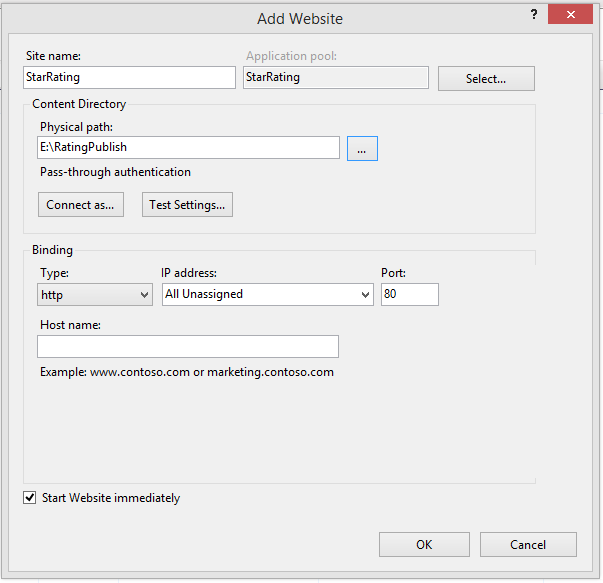Open the Connect as... dialog
603x583 pixels.
[x=80, y=205]
